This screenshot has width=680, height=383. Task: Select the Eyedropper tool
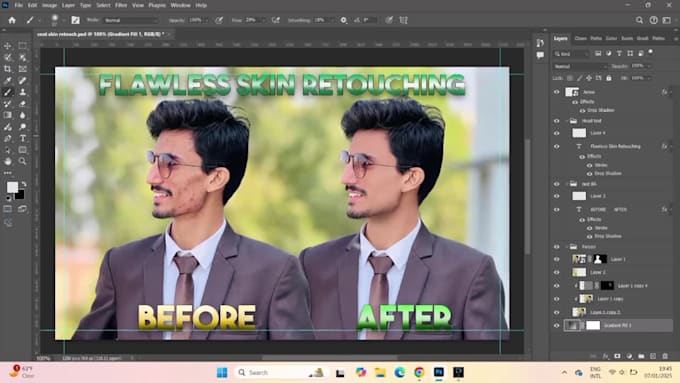(x=7, y=81)
